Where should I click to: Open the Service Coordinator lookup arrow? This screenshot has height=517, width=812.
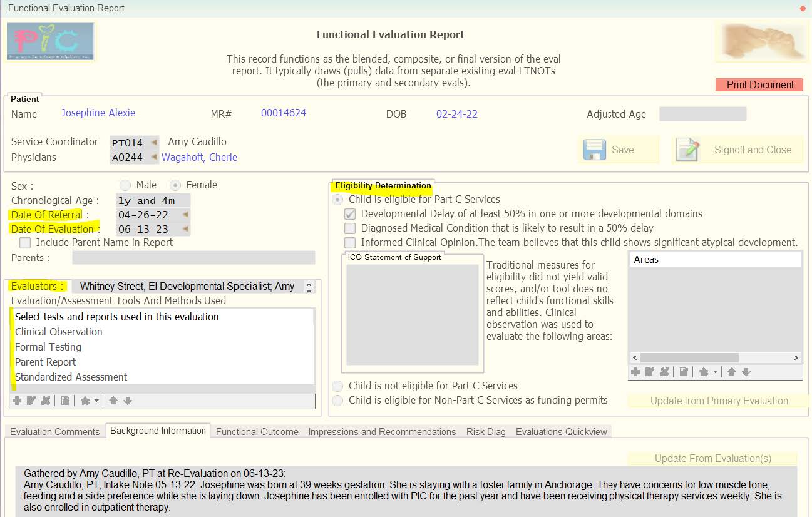point(154,142)
